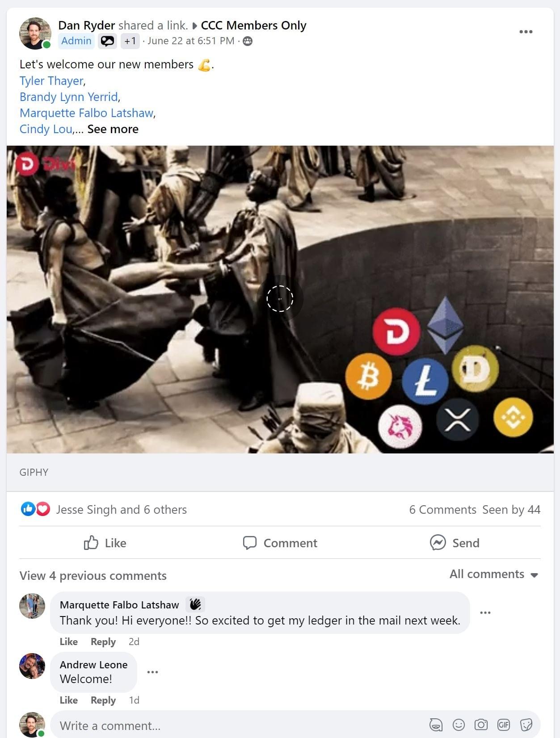Load View 4 previous comments
This screenshot has width=560, height=738.
[x=93, y=576]
